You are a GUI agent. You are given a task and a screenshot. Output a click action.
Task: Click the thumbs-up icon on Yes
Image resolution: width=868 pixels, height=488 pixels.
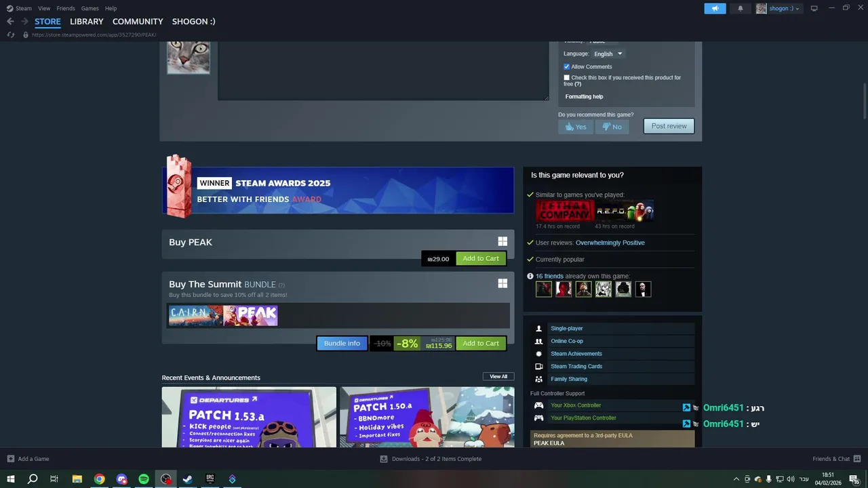pos(569,127)
